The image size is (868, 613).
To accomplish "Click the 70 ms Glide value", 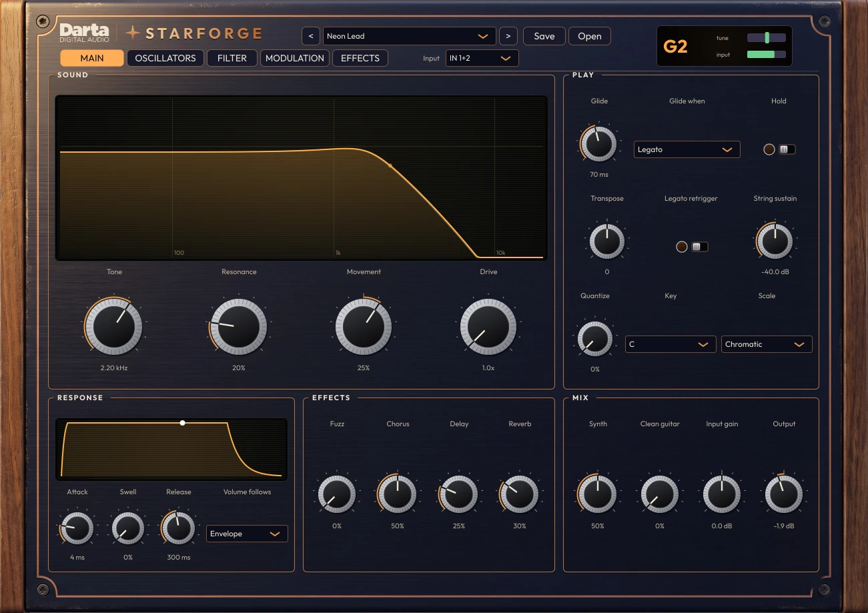I will (599, 175).
